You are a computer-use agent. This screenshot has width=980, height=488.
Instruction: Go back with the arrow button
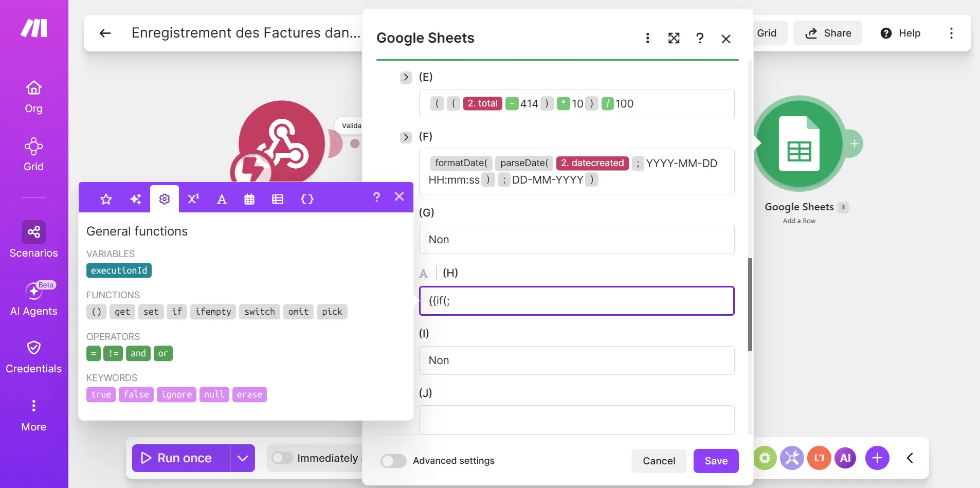105,33
